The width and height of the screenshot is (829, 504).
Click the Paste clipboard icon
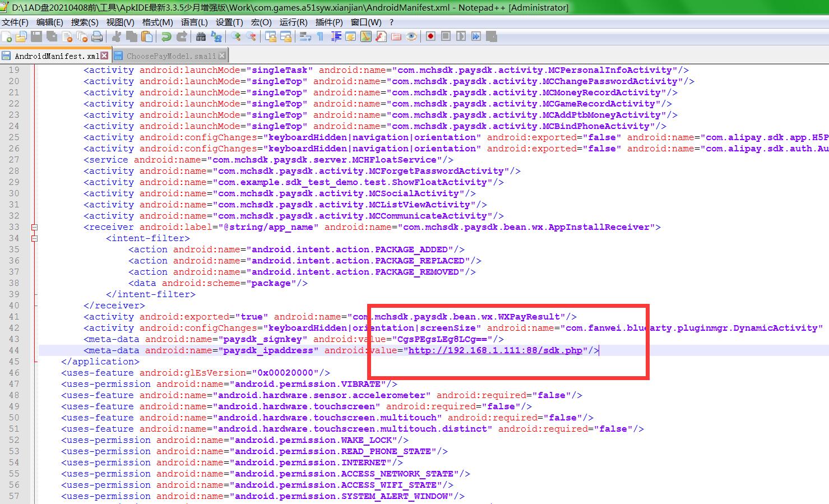[x=147, y=37]
